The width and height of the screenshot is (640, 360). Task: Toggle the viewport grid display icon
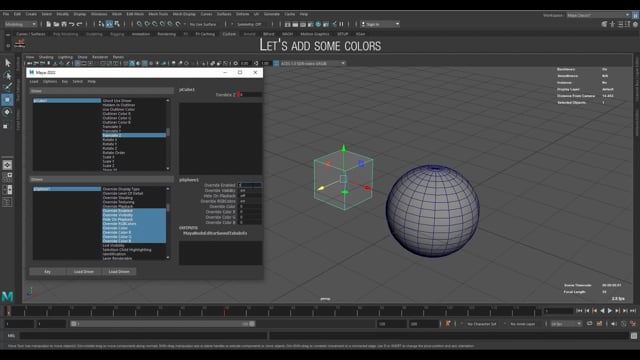pyautogui.click(x=78, y=63)
